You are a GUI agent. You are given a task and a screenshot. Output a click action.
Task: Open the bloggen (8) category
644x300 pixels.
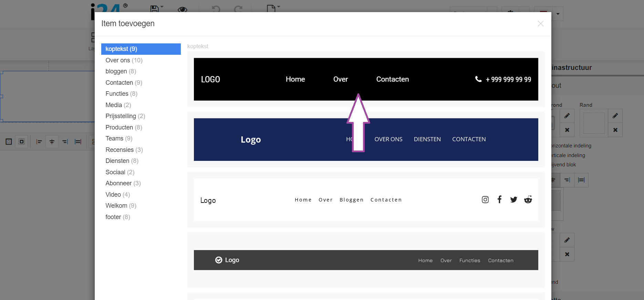[x=121, y=71]
